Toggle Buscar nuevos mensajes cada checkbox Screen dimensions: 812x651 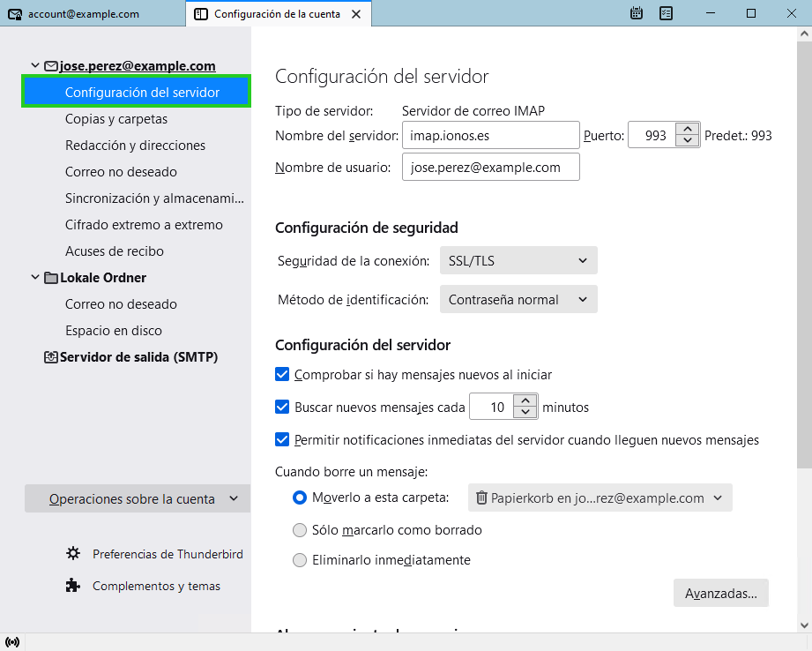click(x=282, y=408)
